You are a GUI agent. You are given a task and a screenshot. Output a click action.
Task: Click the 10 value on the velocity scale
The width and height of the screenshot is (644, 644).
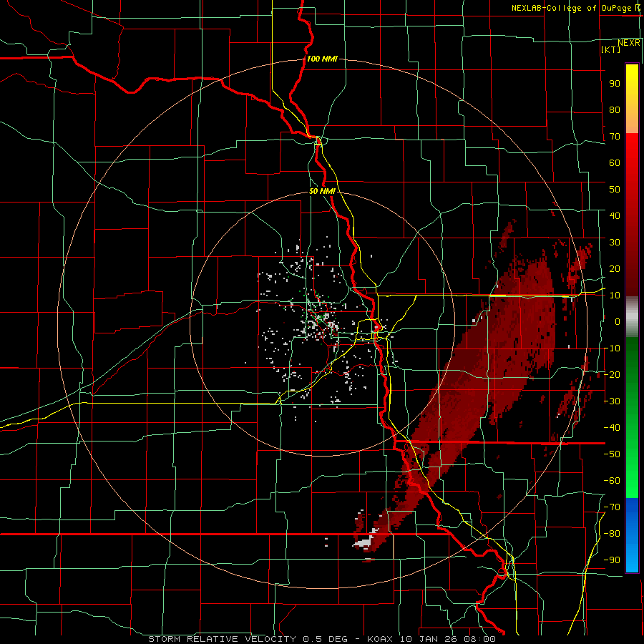pos(615,296)
